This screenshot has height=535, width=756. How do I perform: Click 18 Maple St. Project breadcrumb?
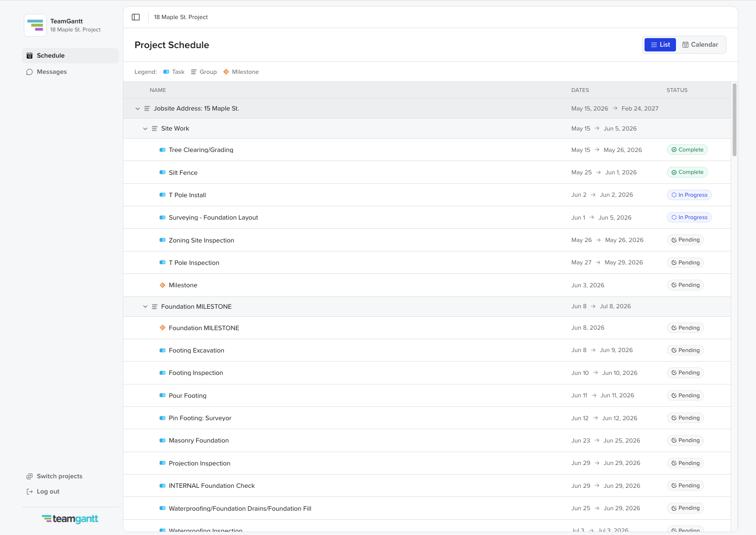tap(181, 17)
